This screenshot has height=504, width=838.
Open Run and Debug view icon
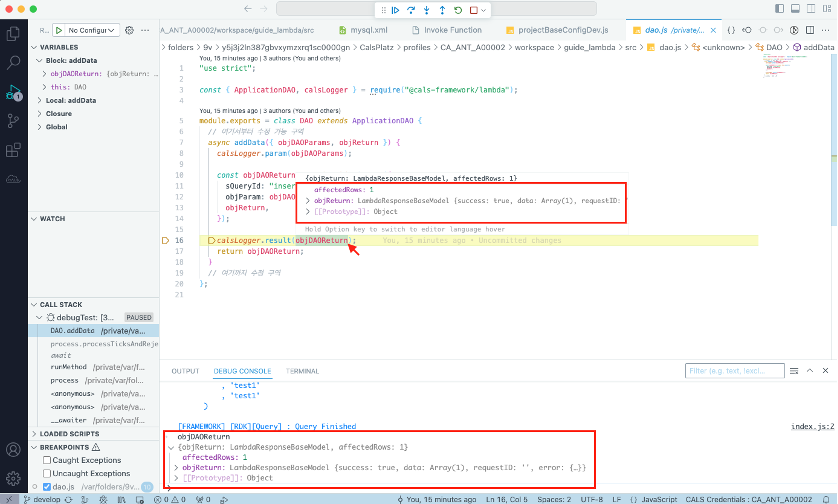point(13,92)
